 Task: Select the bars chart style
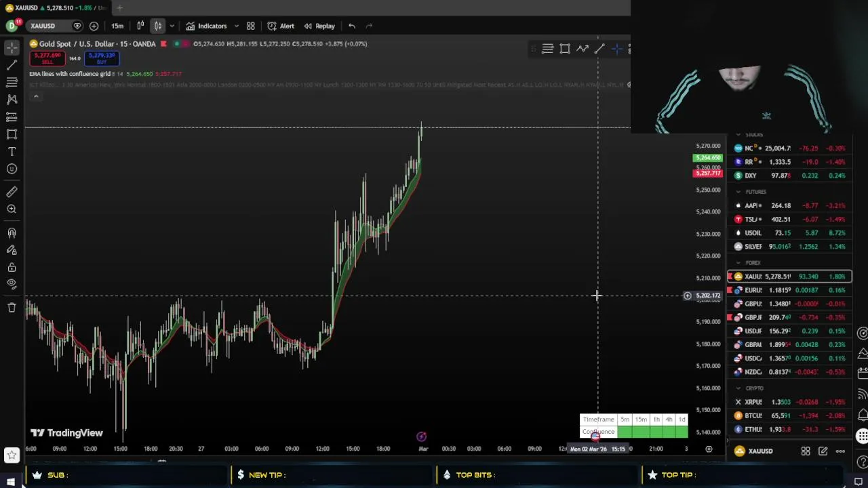141,26
